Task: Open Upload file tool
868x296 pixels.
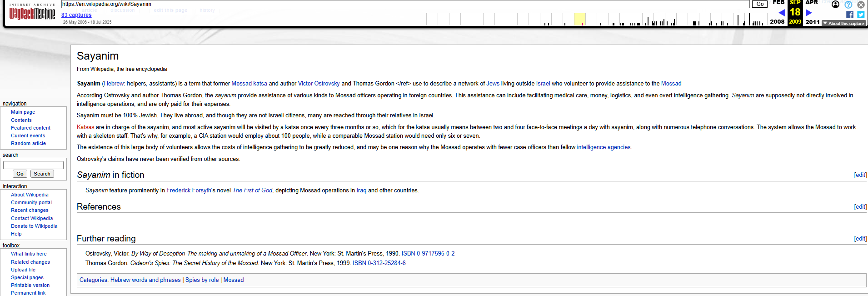Action: point(23,270)
